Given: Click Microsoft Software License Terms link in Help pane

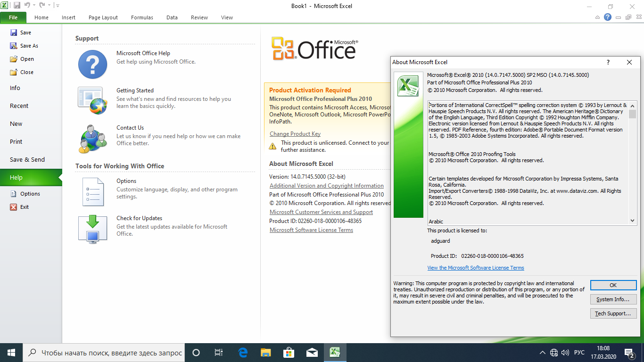Looking at the screenshot, I should point(311,230).
